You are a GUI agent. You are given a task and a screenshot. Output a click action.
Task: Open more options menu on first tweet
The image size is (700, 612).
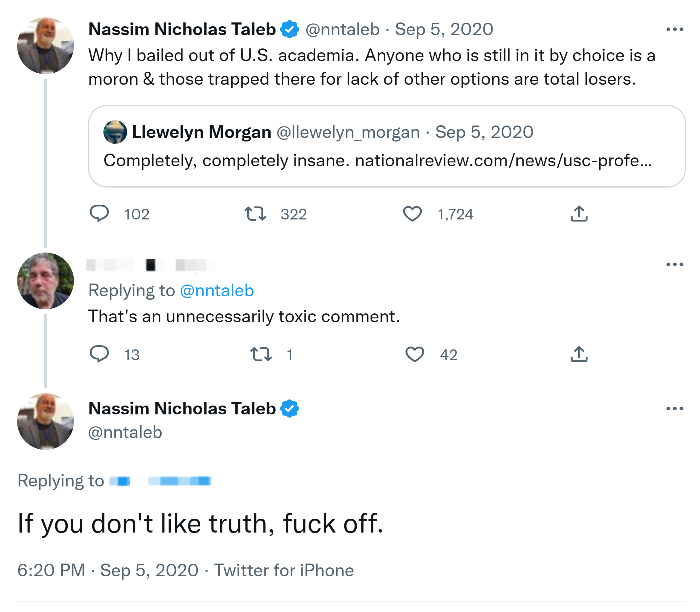point(674,30)
